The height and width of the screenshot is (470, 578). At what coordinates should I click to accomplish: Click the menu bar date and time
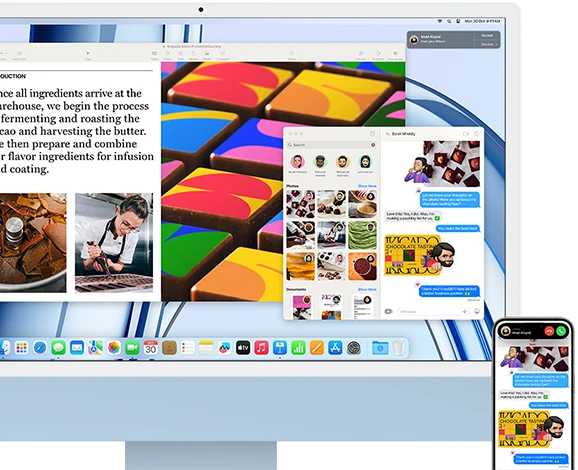click(x=483, y=21)
